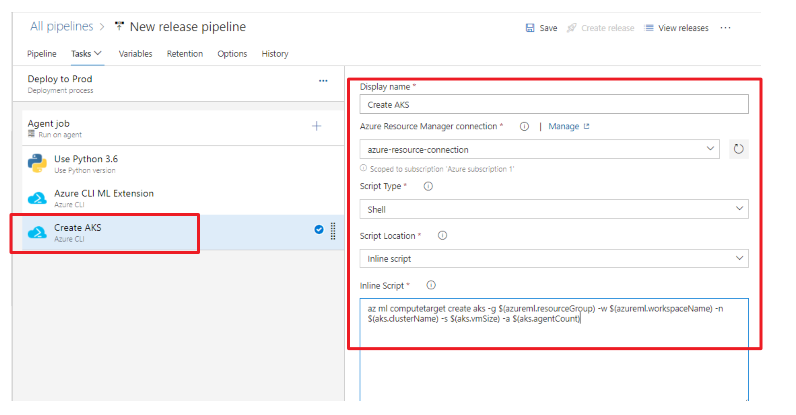Click the Create release button label
This screenshot has width=796, height=415.
608,28
